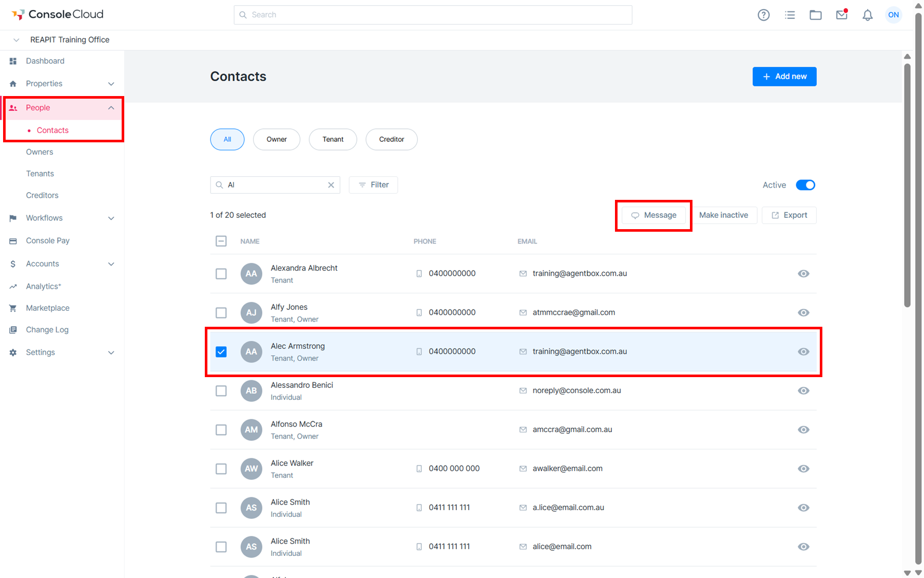Select the checkbox for Alfy Jones

[x=221, y=313]
